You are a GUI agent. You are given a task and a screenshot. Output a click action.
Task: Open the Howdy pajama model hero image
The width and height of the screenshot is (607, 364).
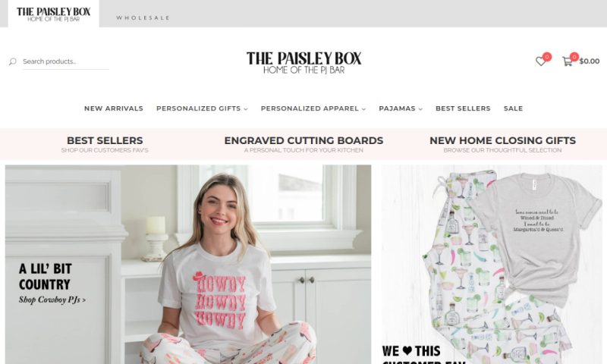pos(188,265)
